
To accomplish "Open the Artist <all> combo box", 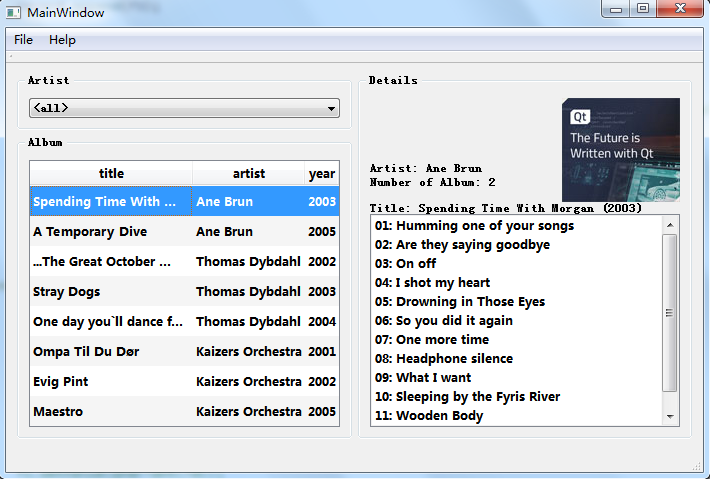I will pyautogui.click(x=184, y=108).
